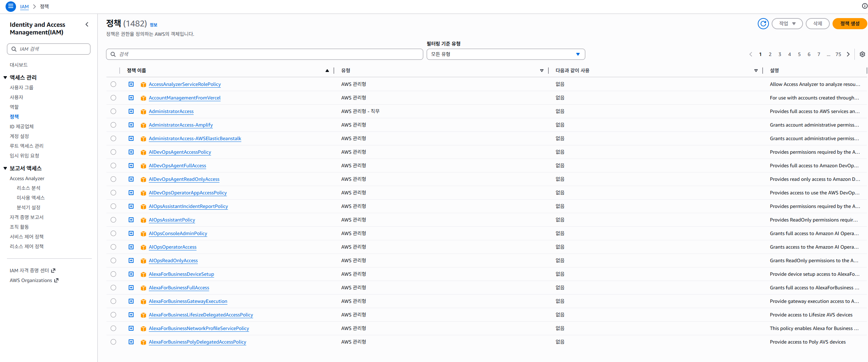This screenshot has width=868, height=362.
Task: Sort the 다음과 같이 사용 column arrow
Action: coord(756,71)
